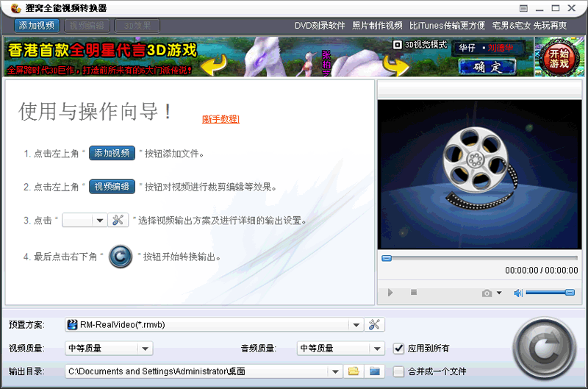This screenshot has height=389, width=588.
Task: Open the 视频质量 dropdown
Action: tap(145, 349)
